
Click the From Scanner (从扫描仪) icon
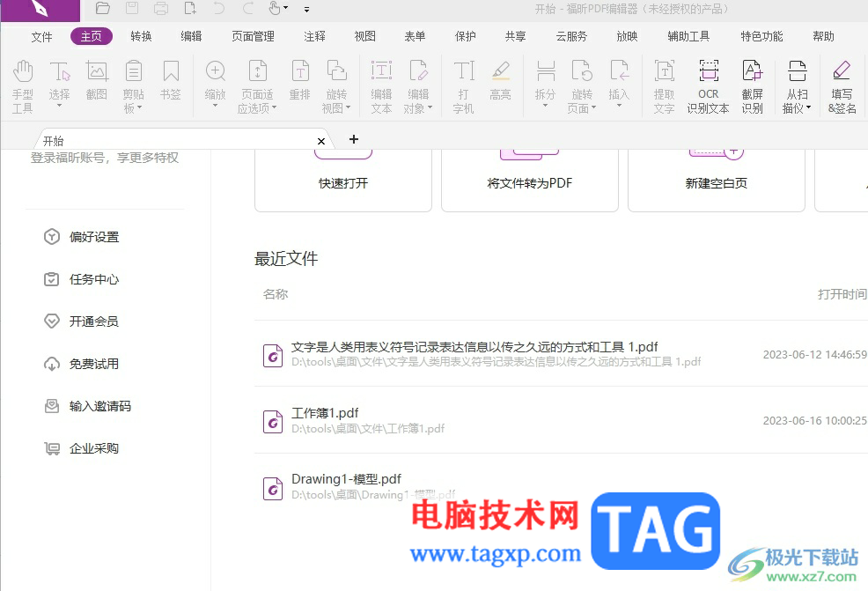pos(798,72)
